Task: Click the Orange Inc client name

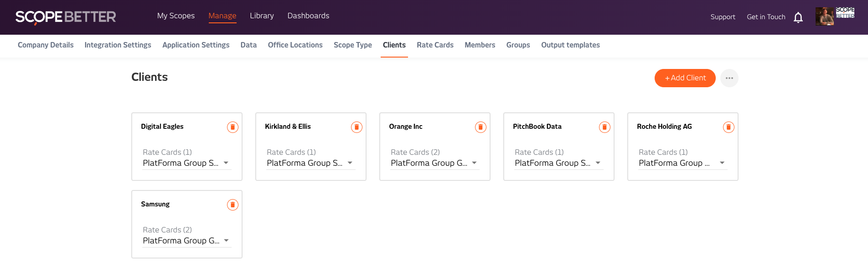Action: tap(406, 127)
